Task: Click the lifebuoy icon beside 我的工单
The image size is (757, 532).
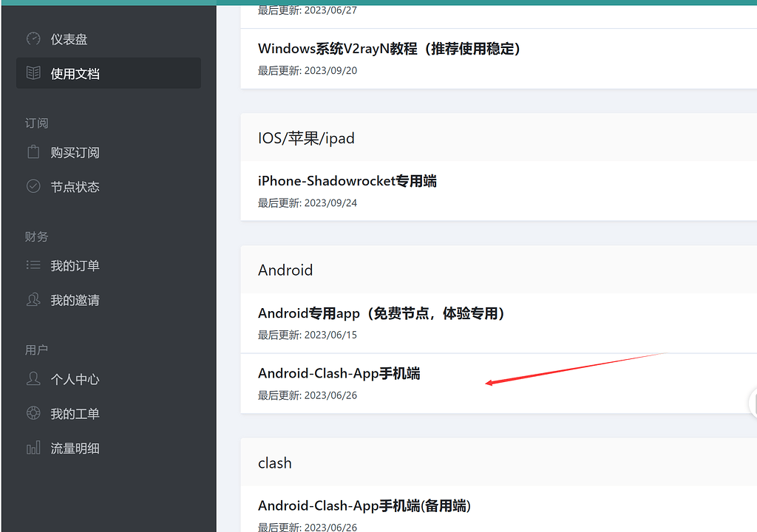Action: [x=33, y=413]
